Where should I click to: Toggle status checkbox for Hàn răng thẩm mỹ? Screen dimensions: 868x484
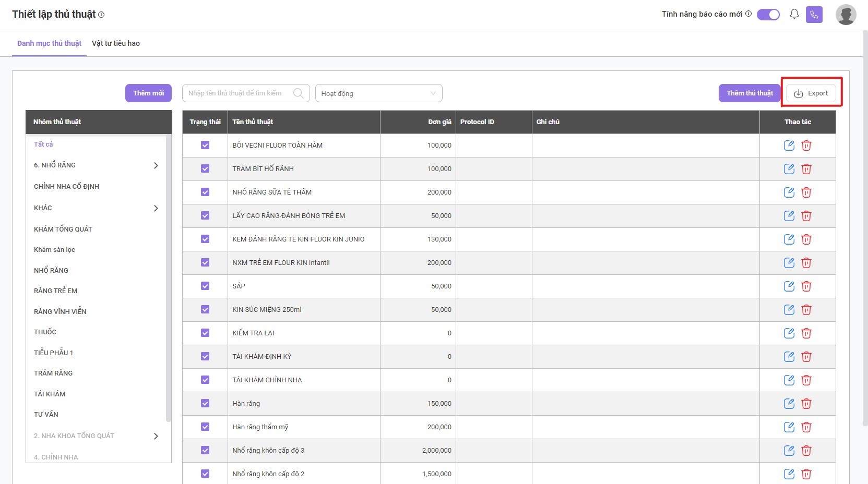pyautogui.click(x=205, y=427)
